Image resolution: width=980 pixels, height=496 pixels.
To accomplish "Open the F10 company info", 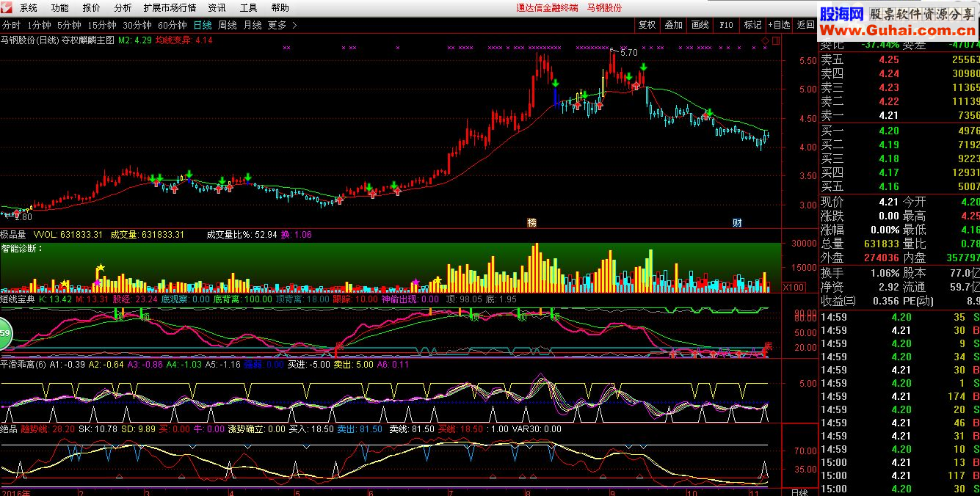I will (726, 25).
